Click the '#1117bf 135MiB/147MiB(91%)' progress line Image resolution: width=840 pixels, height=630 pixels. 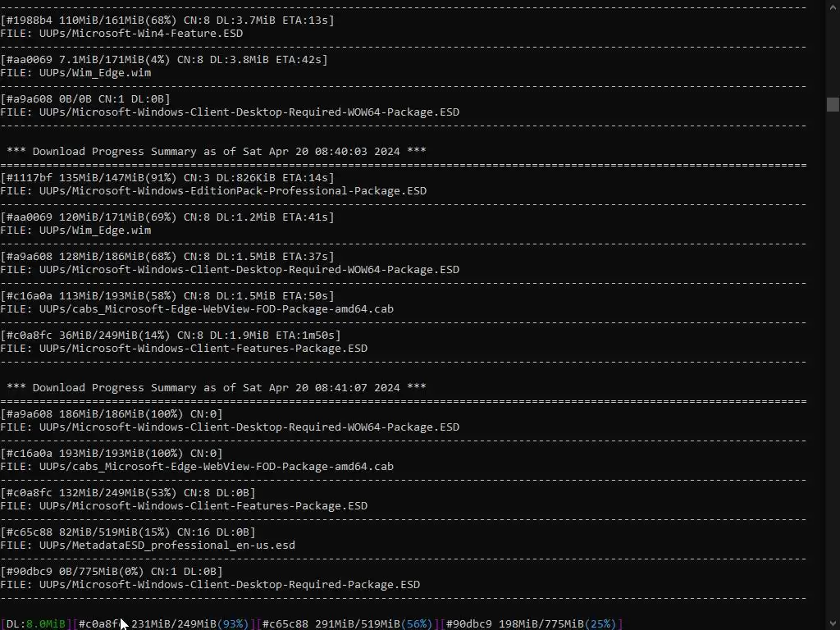pyautogui.click(x=167, y=178)
